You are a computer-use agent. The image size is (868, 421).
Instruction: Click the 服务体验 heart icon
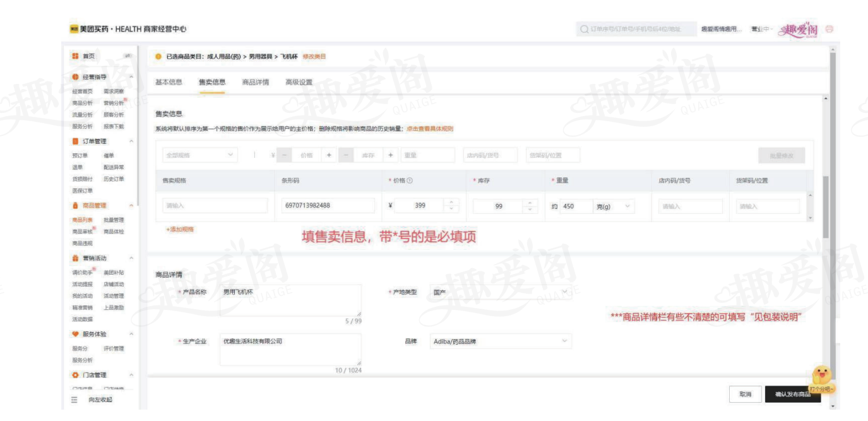[x=75, y=334]
